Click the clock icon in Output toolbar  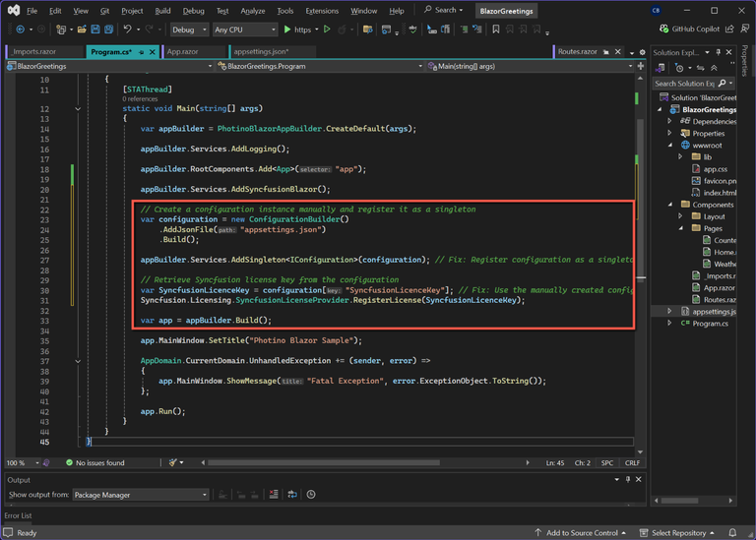tap(311, 495)
